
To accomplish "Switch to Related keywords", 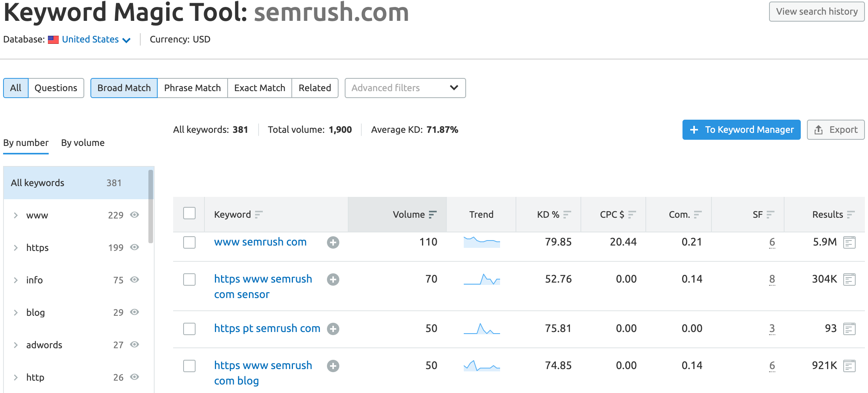I will pos(315,88).
